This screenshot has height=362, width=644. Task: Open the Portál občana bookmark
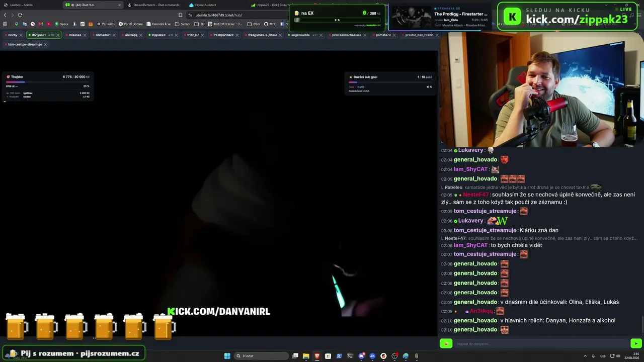[x=131, y=24]
